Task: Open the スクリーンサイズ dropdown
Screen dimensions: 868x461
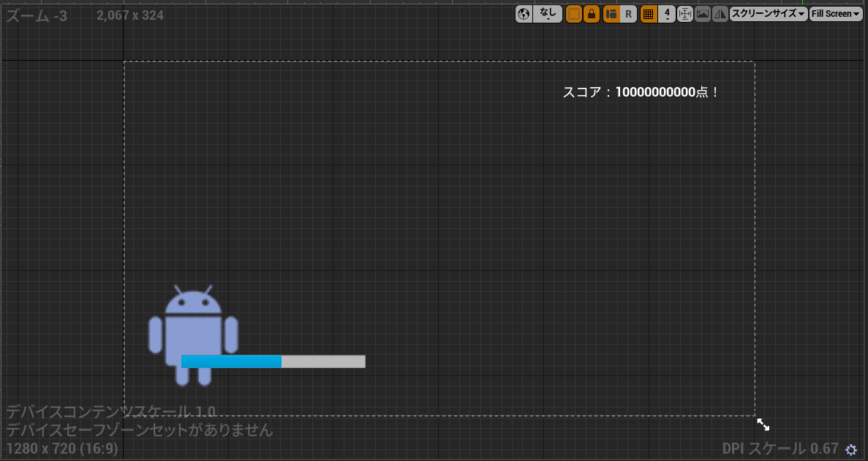Action: tap(769, 14)
